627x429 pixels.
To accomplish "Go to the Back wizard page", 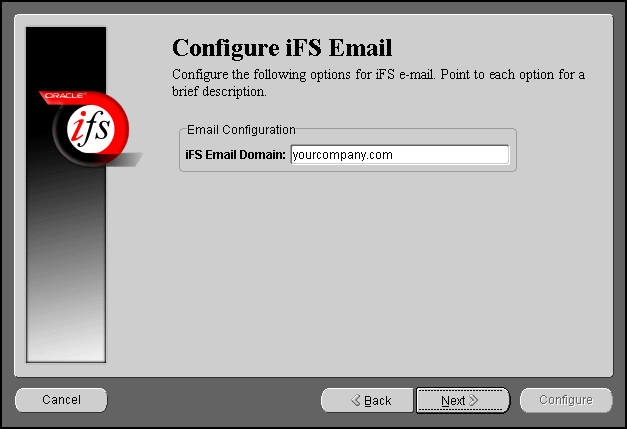I will [367, 400].
